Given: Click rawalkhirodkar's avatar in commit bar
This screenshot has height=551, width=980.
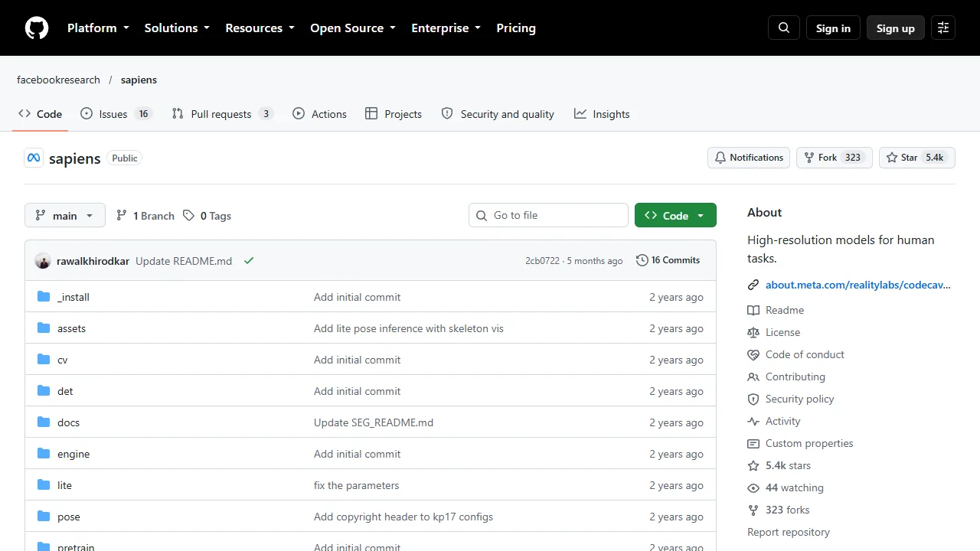Looking at the screenshot, I should 43,261.
